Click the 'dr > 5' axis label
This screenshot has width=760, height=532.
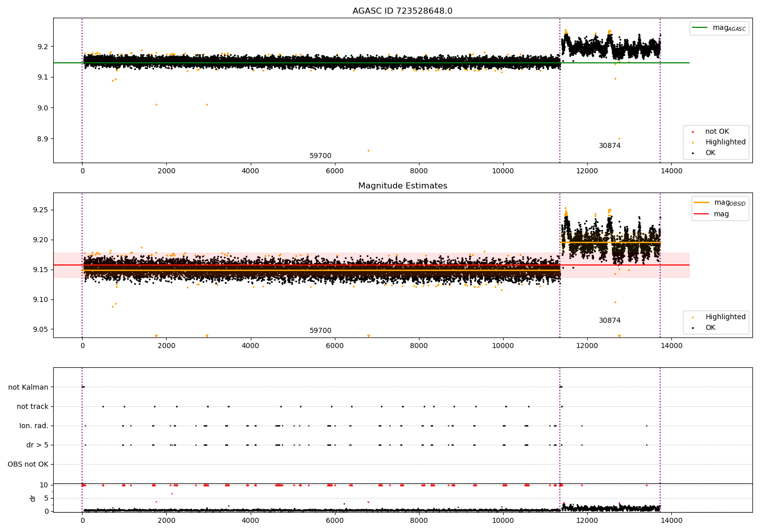(37, 445)
